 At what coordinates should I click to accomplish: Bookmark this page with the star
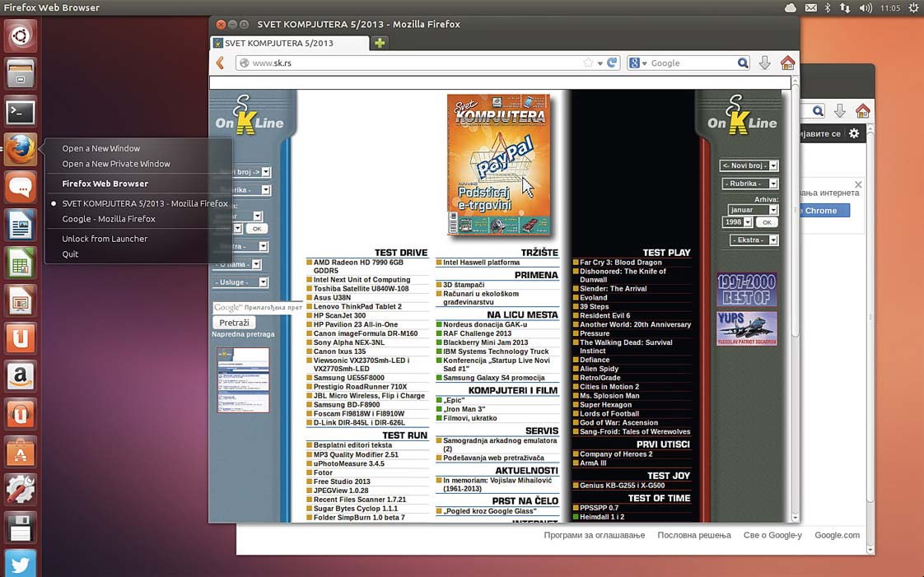click(x=588, y=63)
